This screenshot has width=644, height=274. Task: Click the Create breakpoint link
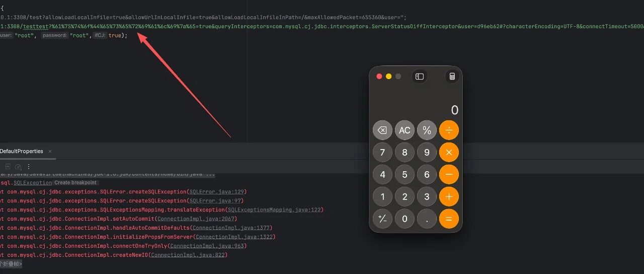point(75,183)
